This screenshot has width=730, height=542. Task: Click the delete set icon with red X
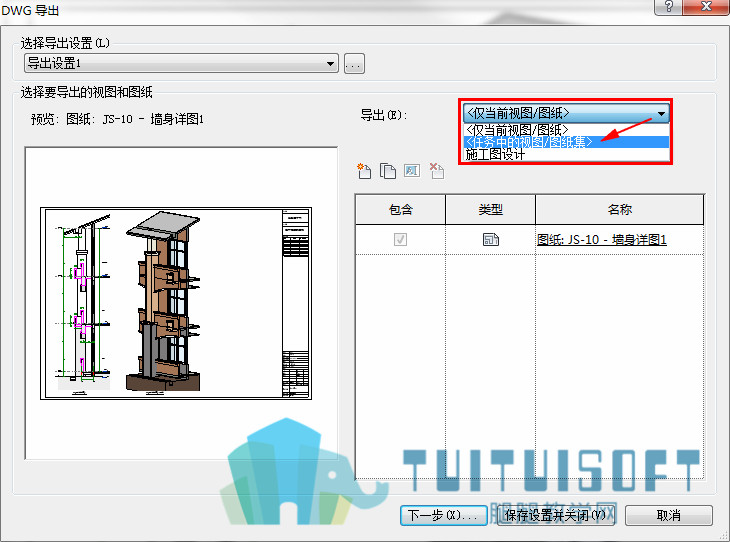tap(436, 171)
